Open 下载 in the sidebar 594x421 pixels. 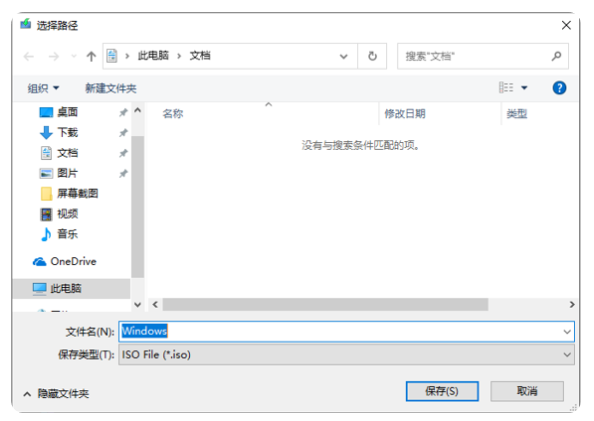click(67, 133)
